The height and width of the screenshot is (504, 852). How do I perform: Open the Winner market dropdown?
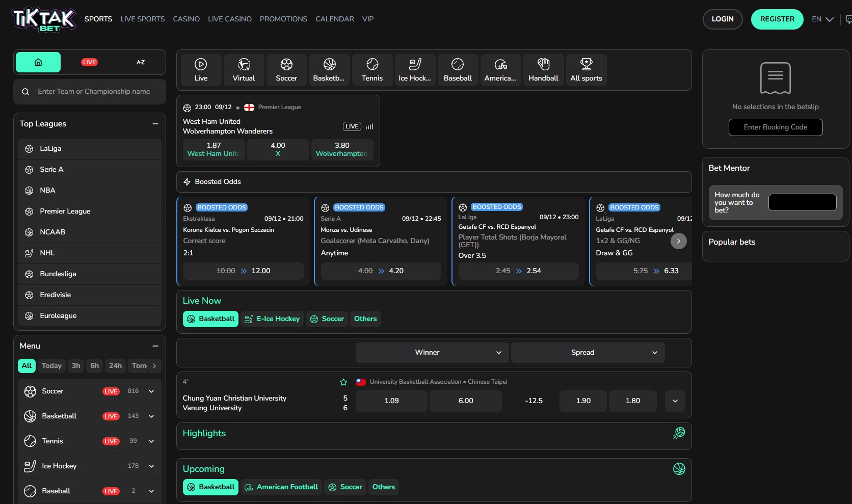point(432,353)
